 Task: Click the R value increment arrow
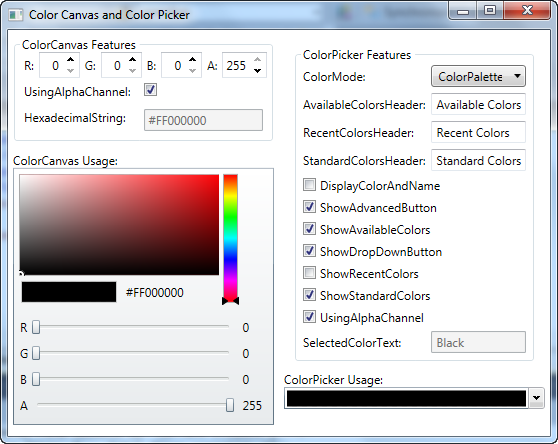click(70, 60)
